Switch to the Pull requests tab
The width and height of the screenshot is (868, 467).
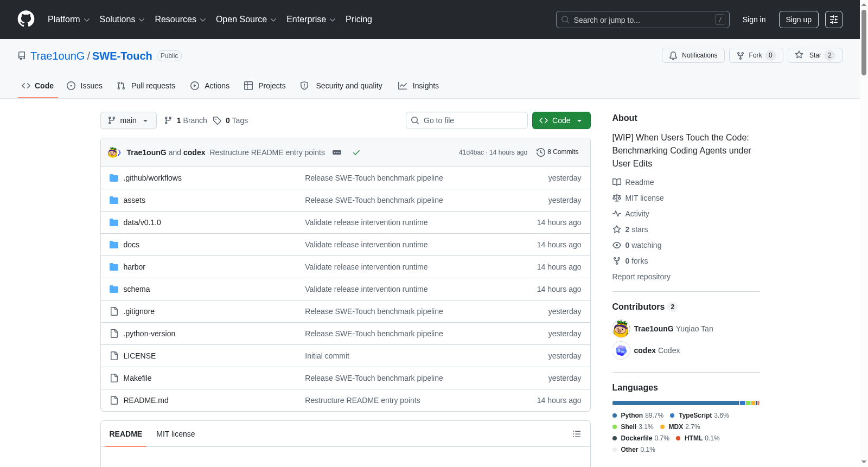tap(146, 86)
